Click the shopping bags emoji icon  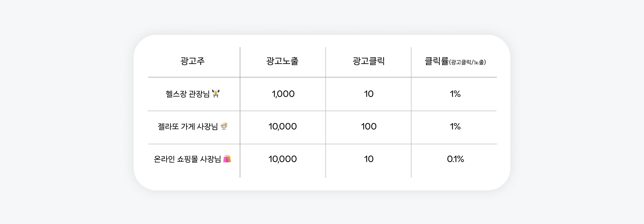pyautogui.click(x=227, y=159)
